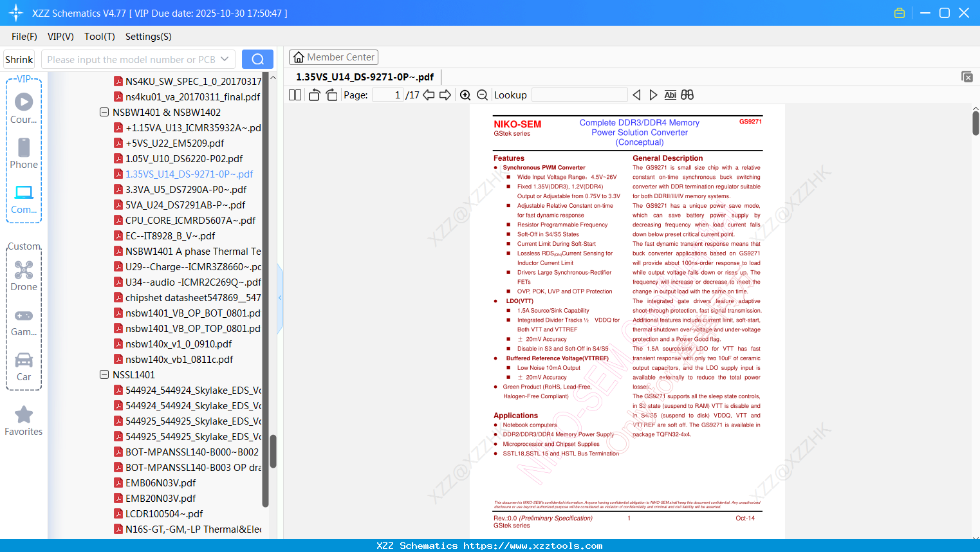Select the two-page layout view icon
The image size is (980, 552).
(x=295, y=95)
